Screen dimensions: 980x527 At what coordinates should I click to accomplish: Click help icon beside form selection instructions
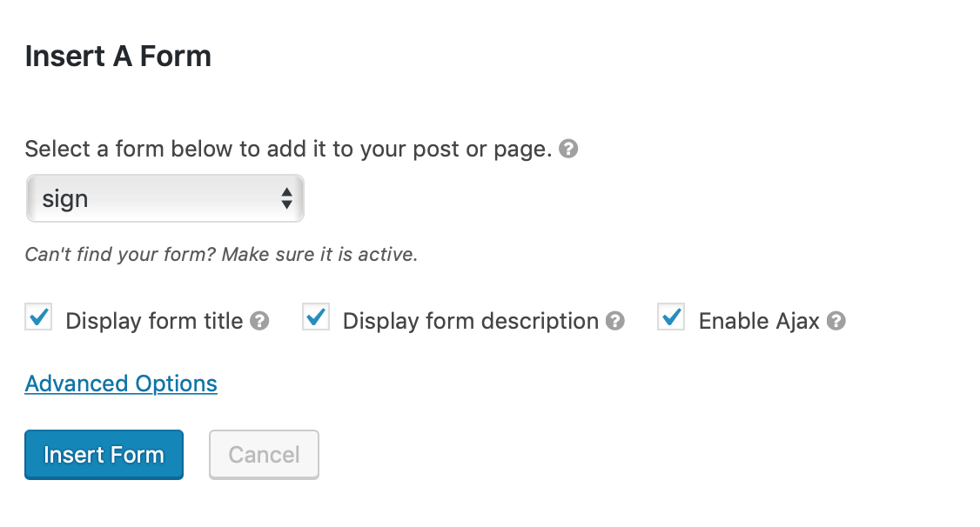568,149
